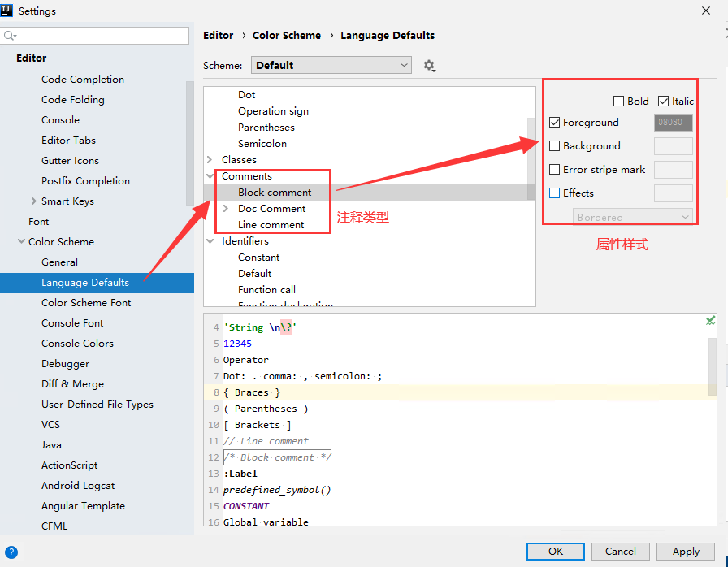This screenshot has height=567, width=728.
Task: Select Font settings page
Action: pos(38,221)
